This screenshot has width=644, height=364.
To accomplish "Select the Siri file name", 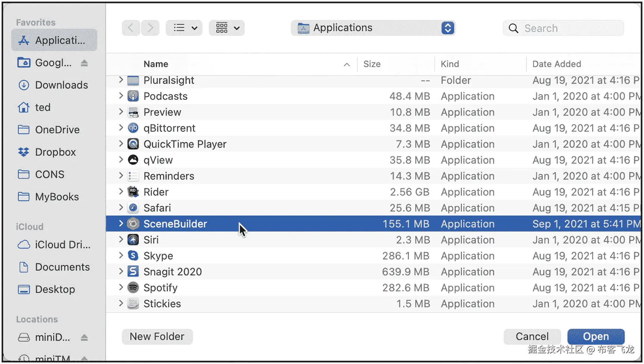I will pyautogui.click(x=151, y=240).
